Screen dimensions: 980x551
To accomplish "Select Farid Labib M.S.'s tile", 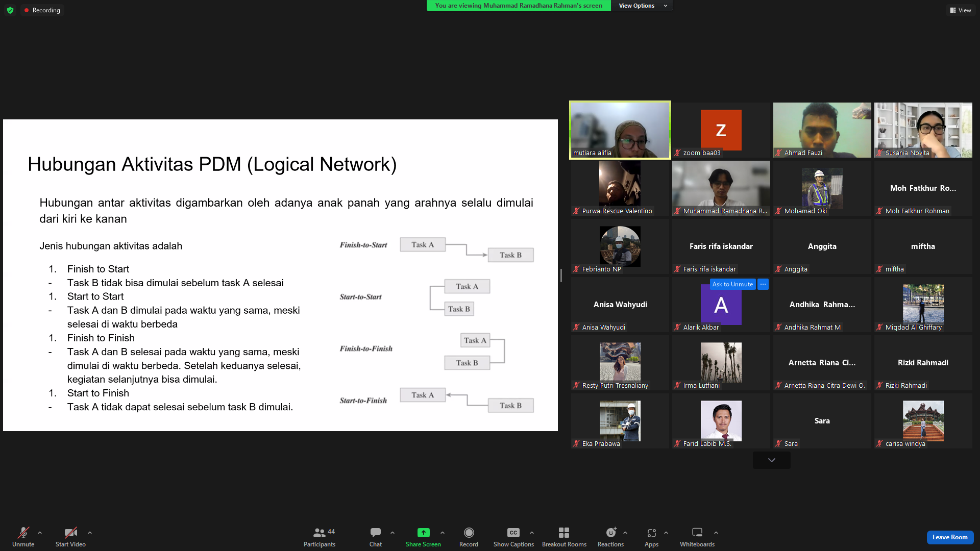I will (x=721, y=421).
